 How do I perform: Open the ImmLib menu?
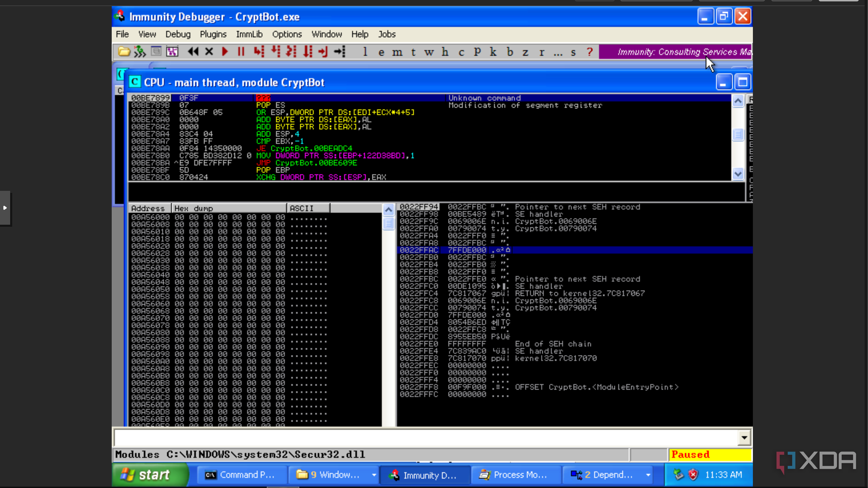[249, 34]
